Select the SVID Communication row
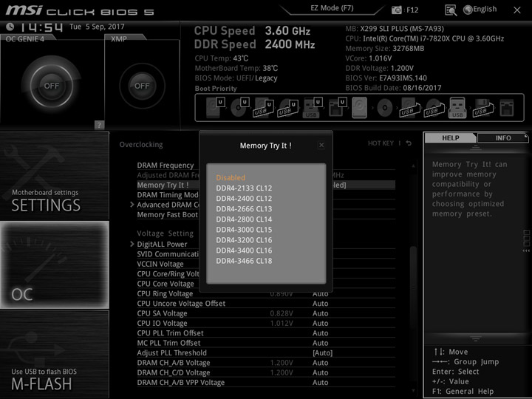Screen dimensions: 532x399 168,254
